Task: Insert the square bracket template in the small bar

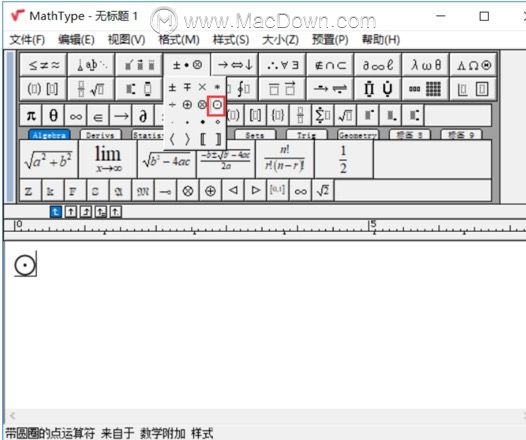Action: pos(256,116)
